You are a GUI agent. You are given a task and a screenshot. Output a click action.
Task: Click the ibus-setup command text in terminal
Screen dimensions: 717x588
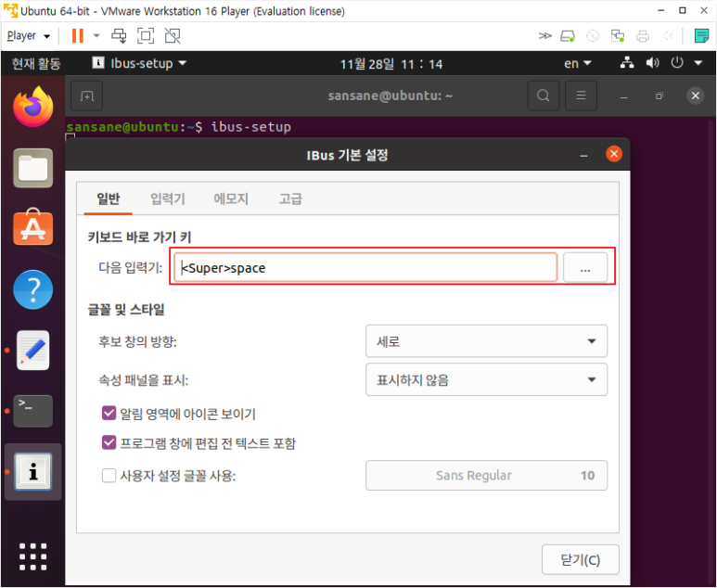coord(250,127)
